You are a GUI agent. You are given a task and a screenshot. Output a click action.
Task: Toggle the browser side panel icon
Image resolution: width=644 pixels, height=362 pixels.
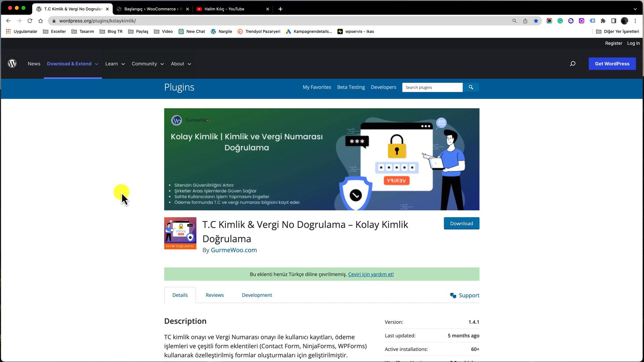tap(614, 21)
